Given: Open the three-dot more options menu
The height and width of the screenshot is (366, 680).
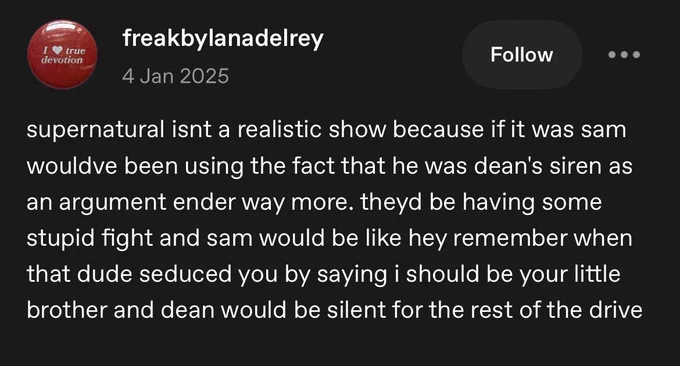Looking at the screenshot, I should click(624, 55).
